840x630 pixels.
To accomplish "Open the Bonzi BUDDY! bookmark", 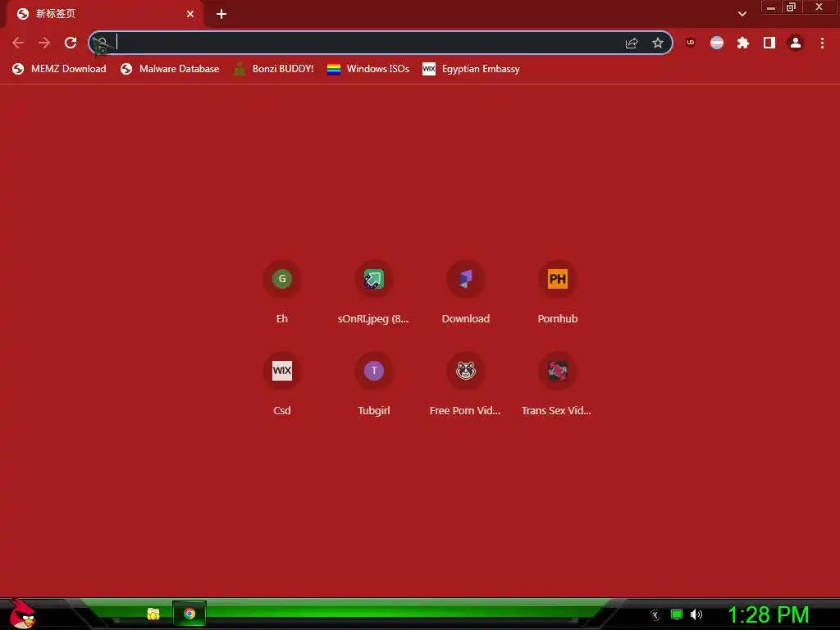I will coord(274,69).
